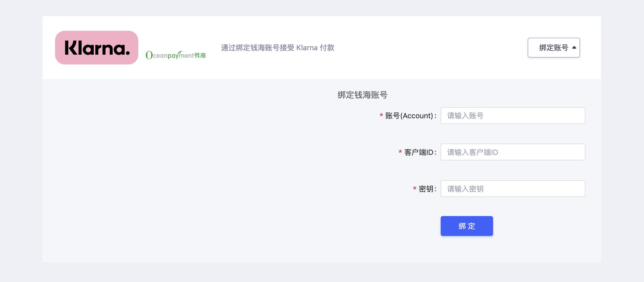Focus the 密钥 input field
This screenshot has height=282, width=644.
(x=512, y=189)
